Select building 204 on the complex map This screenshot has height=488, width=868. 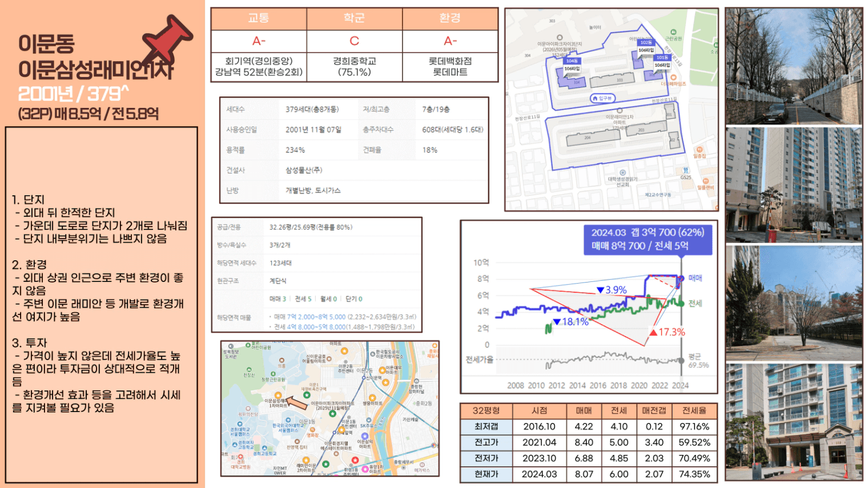point(593,138)
